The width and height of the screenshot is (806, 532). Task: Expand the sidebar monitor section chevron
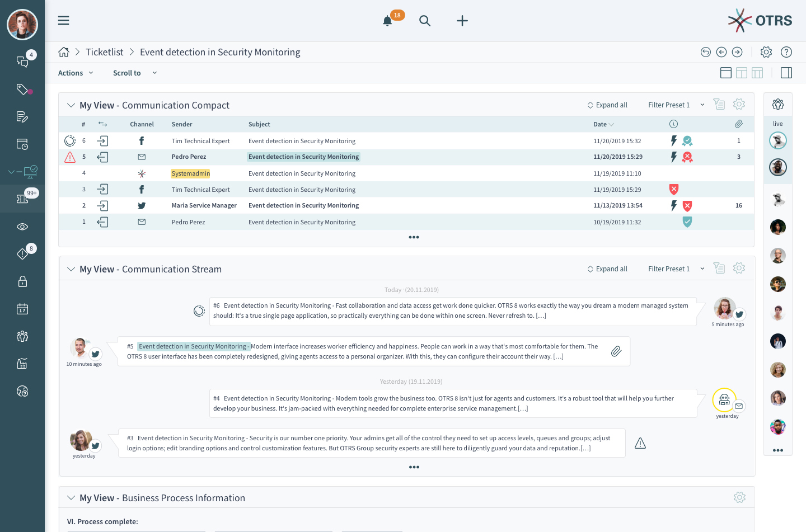pos(12,172)
